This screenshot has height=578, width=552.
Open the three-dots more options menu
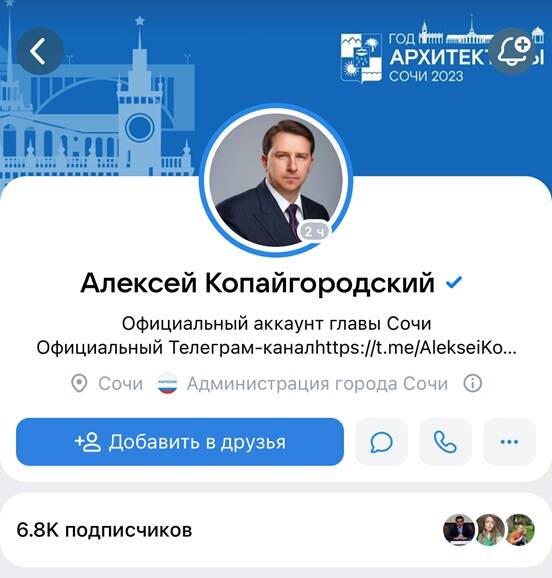coord(509,442)
